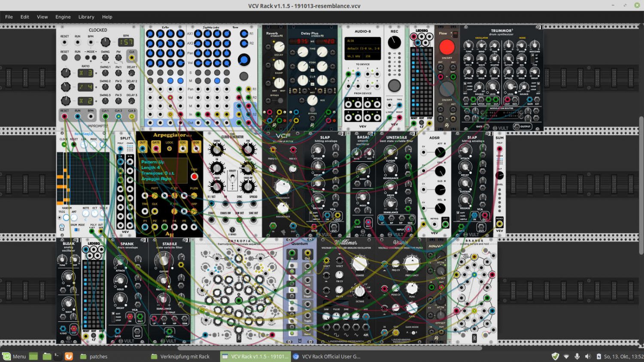Click the BPM display showing 157

coord(126,42)
